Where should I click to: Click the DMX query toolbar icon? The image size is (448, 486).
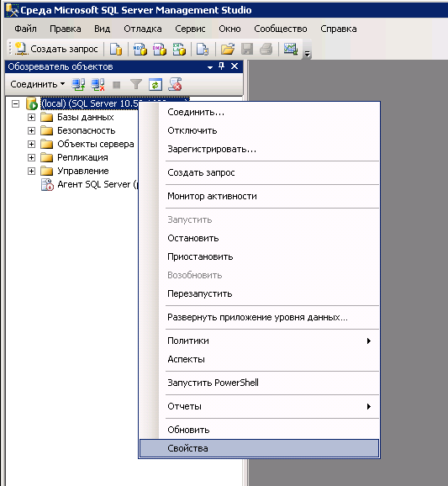tap(160, 49)
